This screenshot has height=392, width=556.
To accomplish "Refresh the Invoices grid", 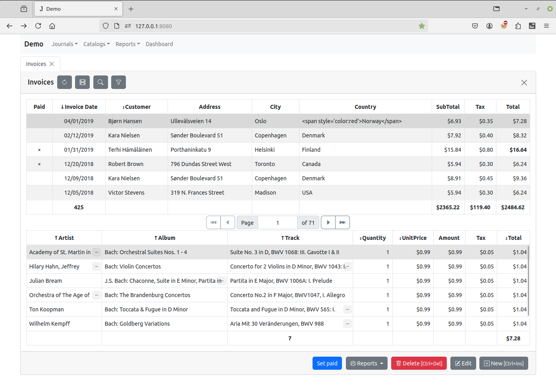I will tap(64, 82).
